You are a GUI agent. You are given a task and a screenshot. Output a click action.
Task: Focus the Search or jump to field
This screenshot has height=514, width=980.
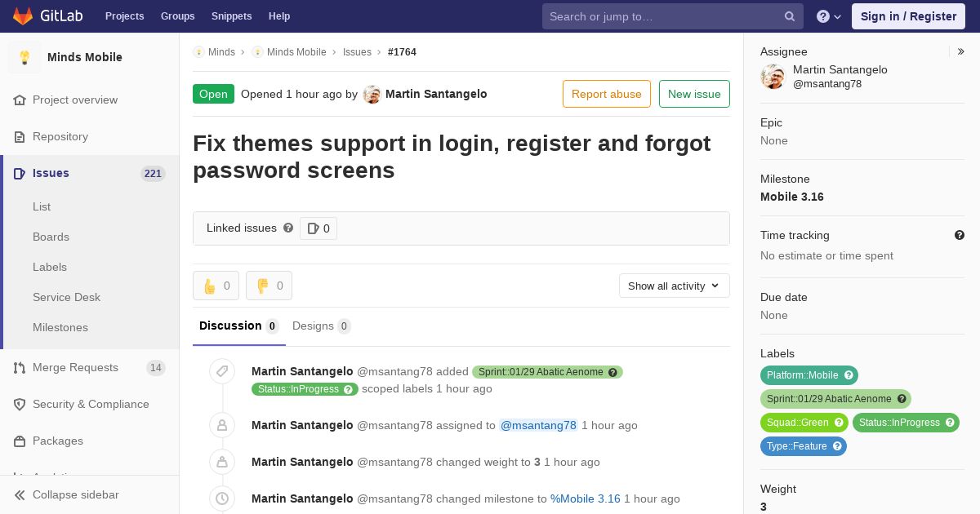[673, 16]
